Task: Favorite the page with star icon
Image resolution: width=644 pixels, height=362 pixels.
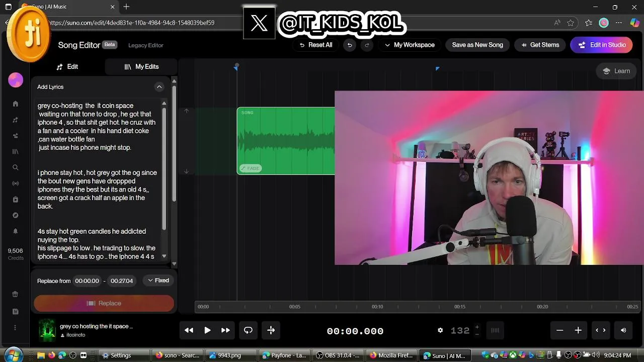Action: click(571, 23)
